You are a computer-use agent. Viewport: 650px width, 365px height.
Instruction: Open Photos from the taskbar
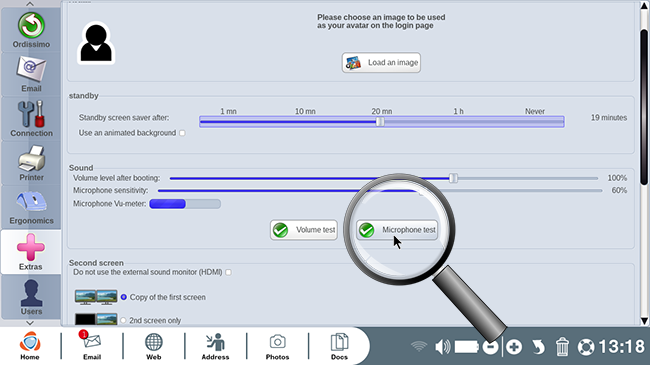[277, 346]
